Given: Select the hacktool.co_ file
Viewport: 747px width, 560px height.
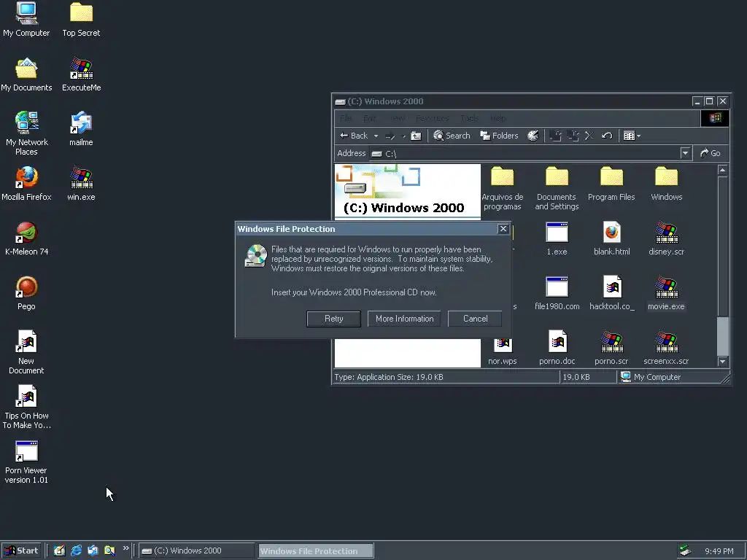Looking at the screenshot, I should (x=611, y=293).
